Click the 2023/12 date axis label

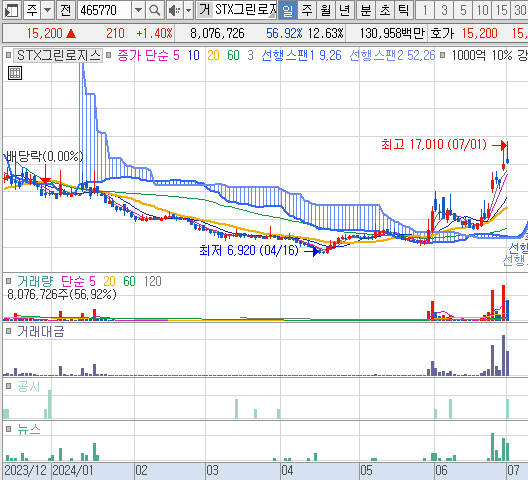[25, 470]
